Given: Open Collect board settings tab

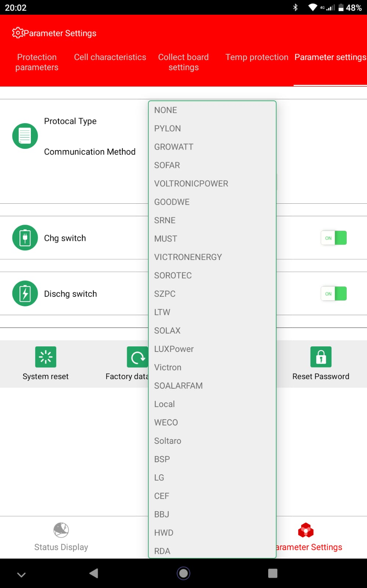Looking at the screenshot, I should point(183,62).
